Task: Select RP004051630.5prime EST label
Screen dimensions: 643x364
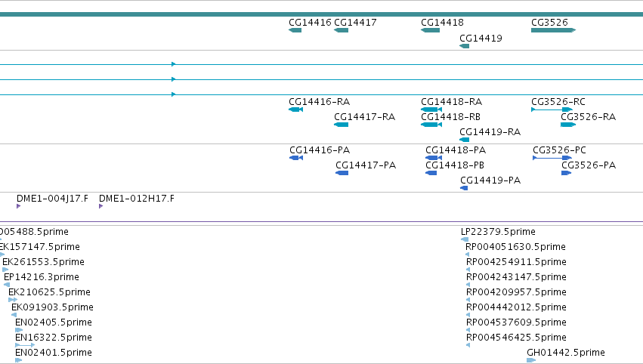Action: click(x=515, y=247)
